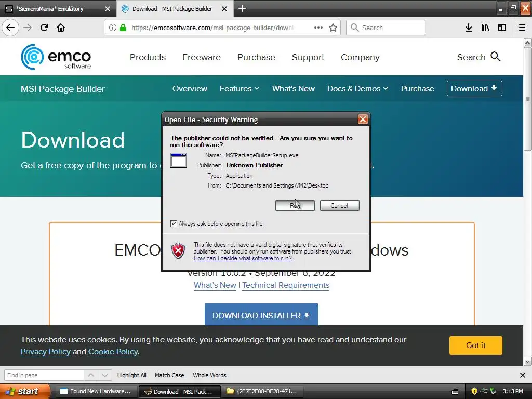Open the Firefox downloads arrow
This screenshot has width=532, height=399.
469,28
